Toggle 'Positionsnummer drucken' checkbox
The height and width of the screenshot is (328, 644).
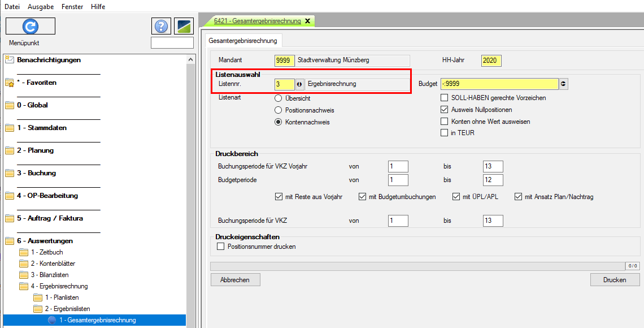pos(221,247)
